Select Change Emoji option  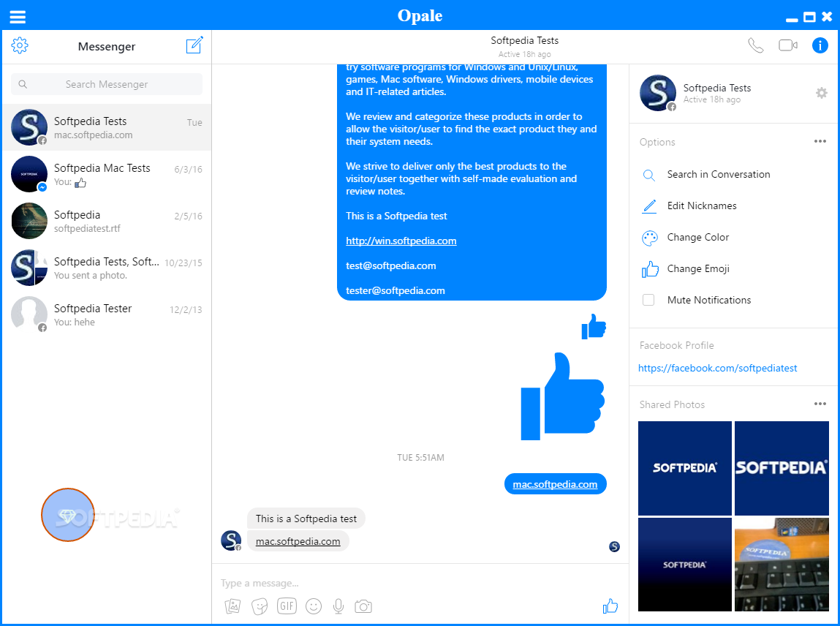click(698, 269)
